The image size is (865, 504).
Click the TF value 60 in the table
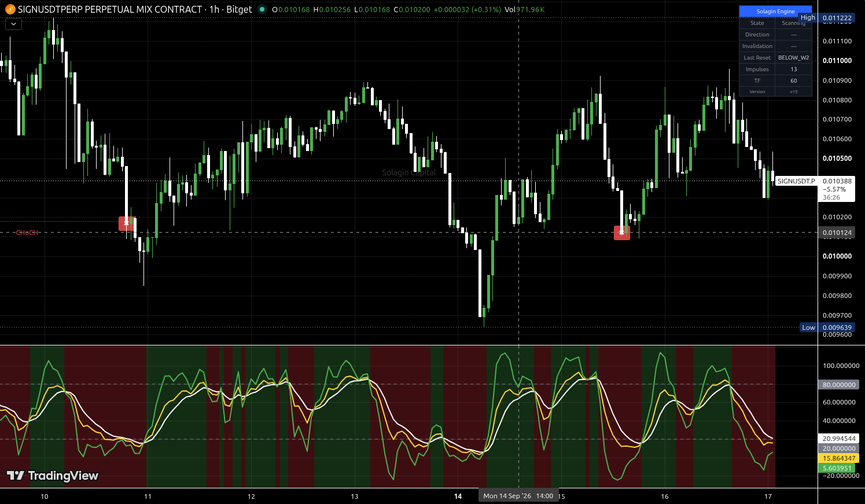pyautogui.click(x=793, y=81)
